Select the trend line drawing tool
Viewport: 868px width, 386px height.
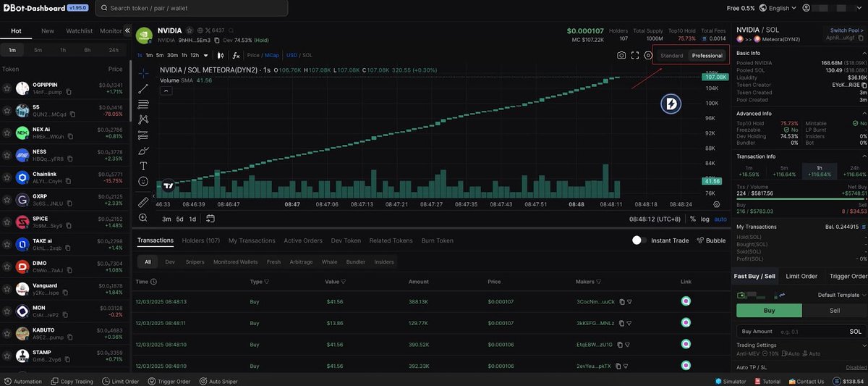[x=143, y=88]
